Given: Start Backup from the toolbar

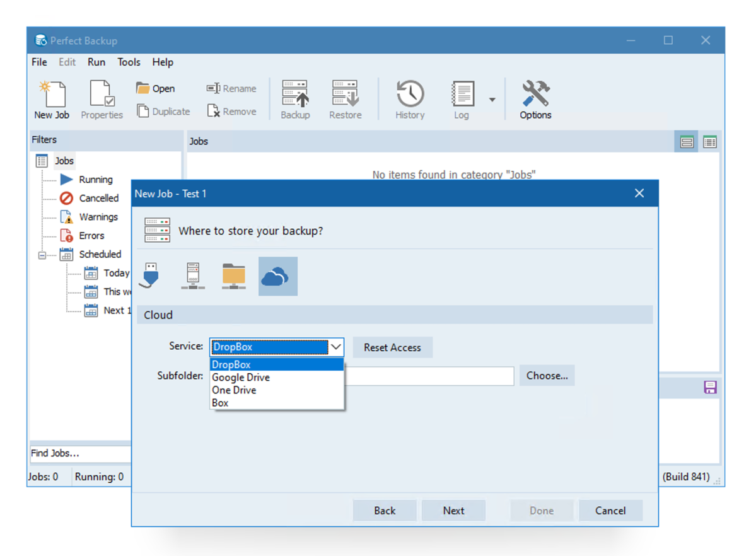Looking at the screenshot, I should click(295, 100).
